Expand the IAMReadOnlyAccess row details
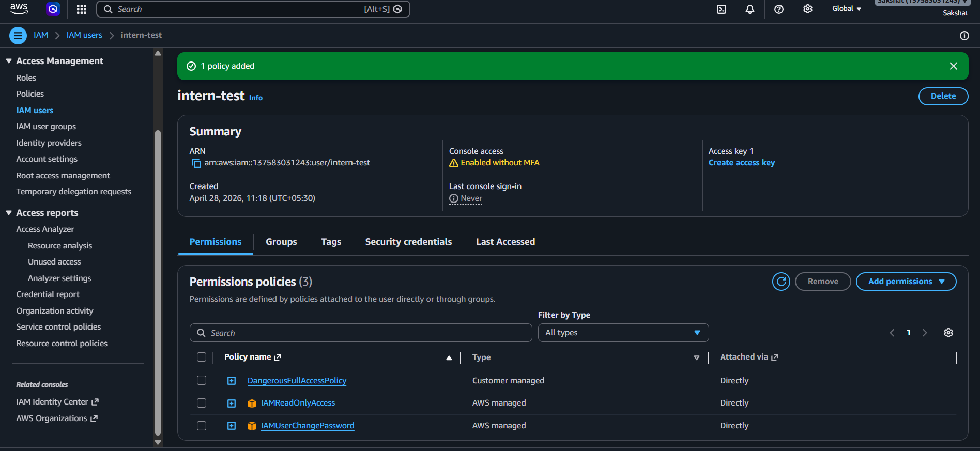Screen dimensions: 980x451 point(232,403)
